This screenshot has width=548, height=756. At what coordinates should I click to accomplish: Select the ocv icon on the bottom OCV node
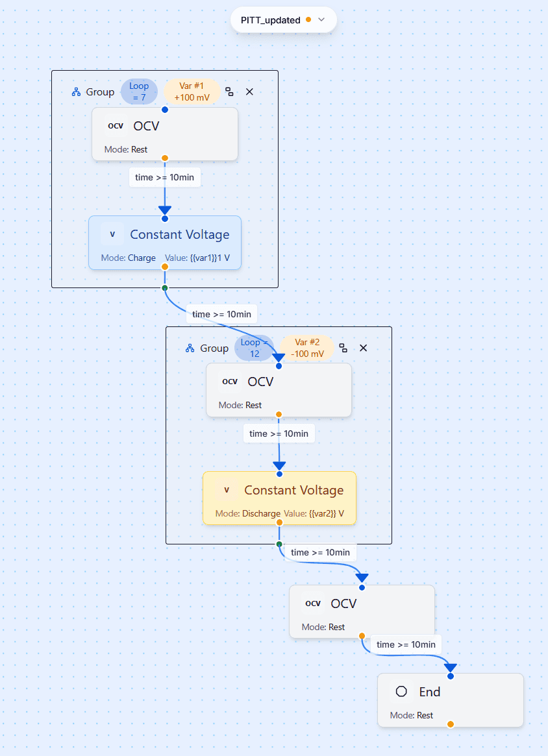coord(312,603)
